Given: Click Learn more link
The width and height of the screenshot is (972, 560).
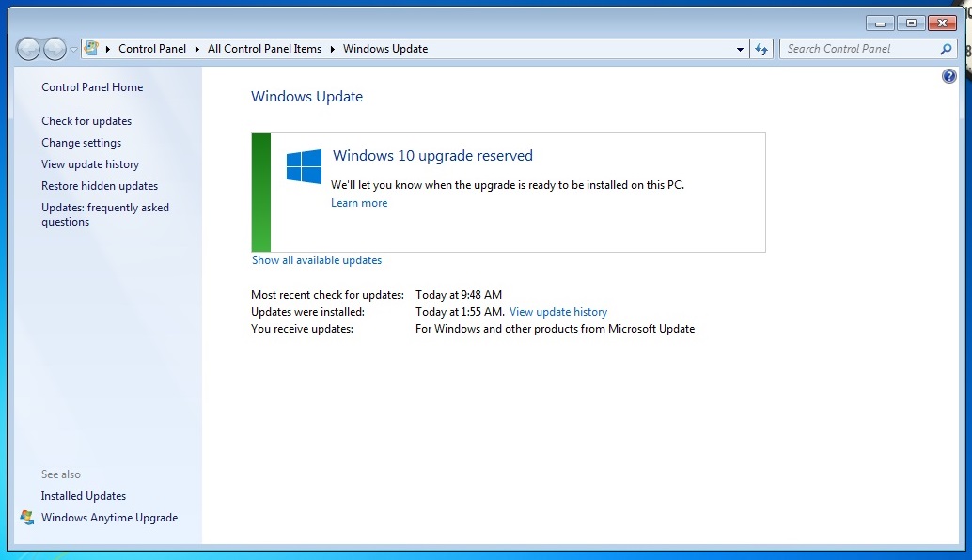Looking at the screenshot, I should [359, 203].
